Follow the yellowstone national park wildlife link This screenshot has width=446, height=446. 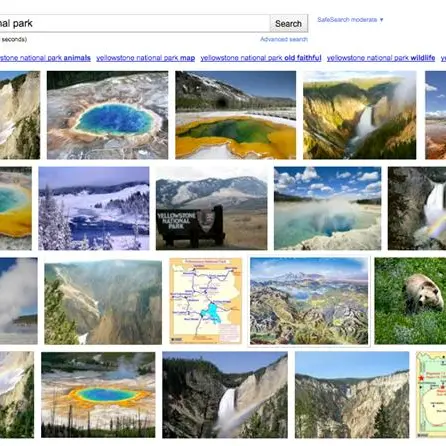381,58
